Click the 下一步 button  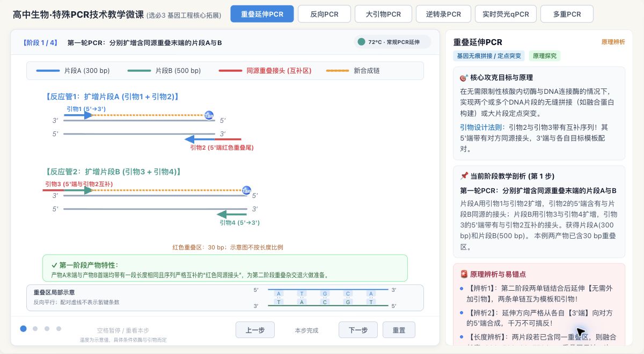pos(358,330)
